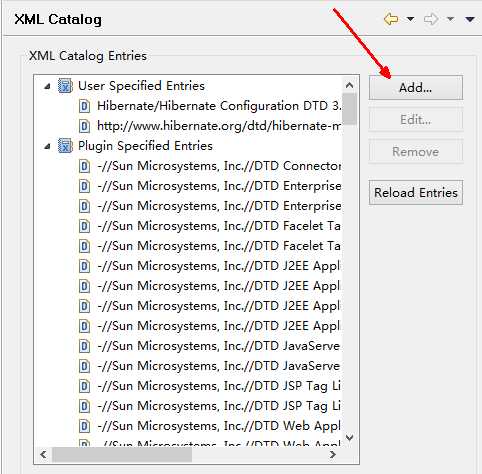This screenshot has width=482, height=474.
Task: Collapse the Plugin Specified Entries node
Action: (x=47, y=146)
